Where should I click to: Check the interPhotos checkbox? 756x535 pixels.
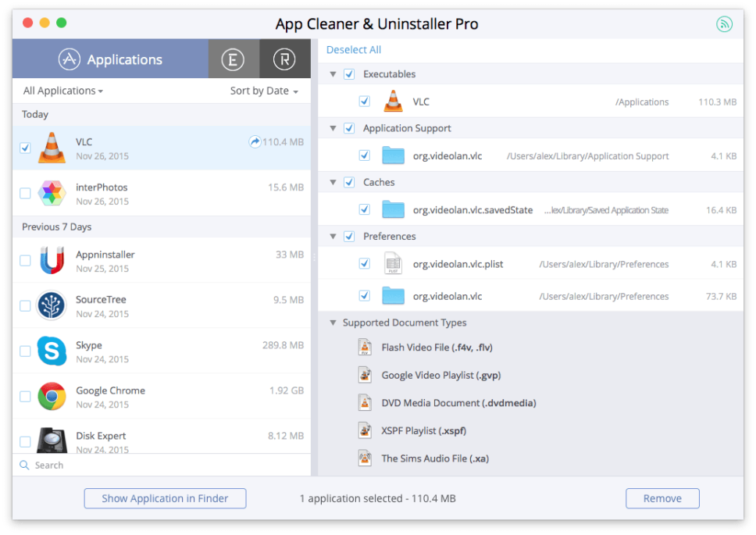click(25, 193)
